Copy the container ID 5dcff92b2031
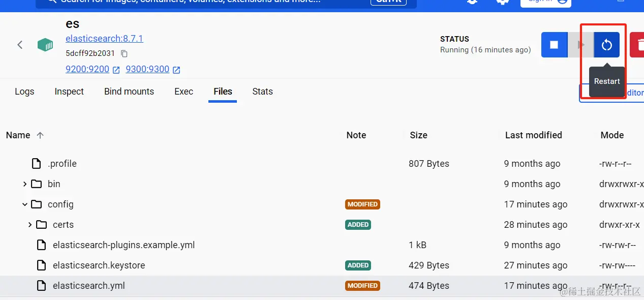 124,53
